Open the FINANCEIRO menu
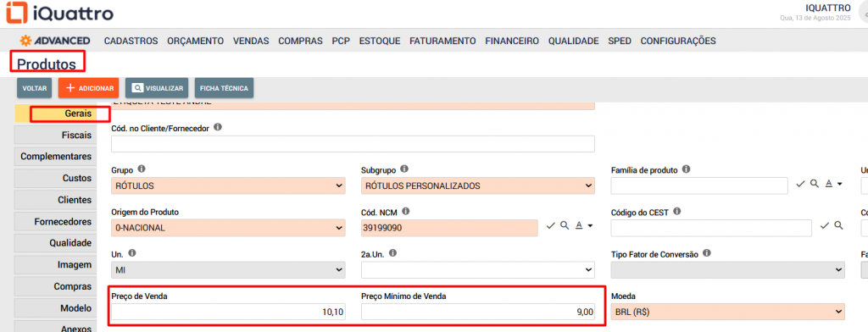This screenshot has width=868, height=332. (512, 41)
